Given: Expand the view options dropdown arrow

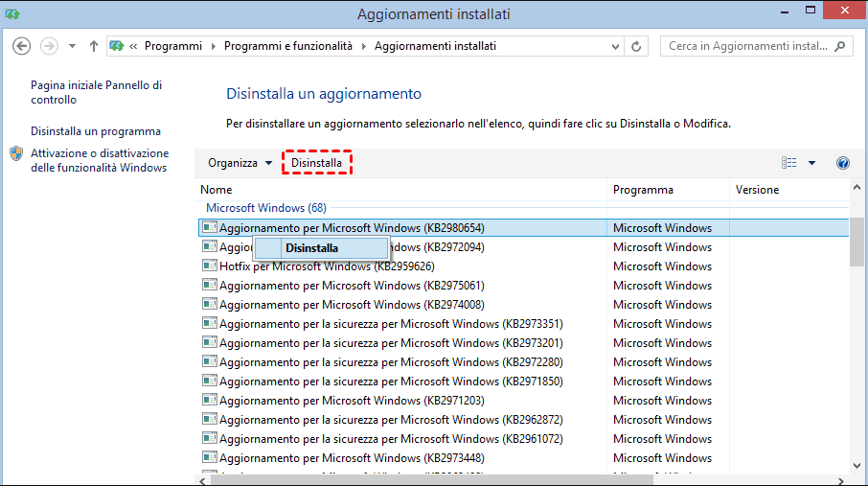Looking at the screenshot, I should click(x=812, y=163).
